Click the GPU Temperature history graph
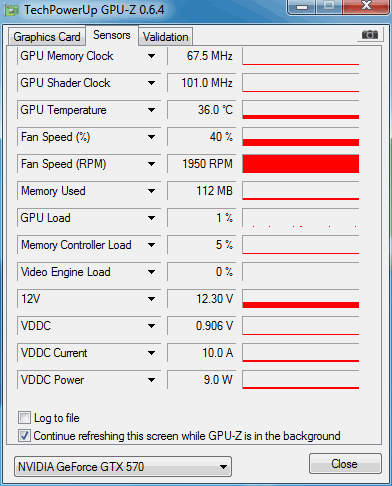 click(301, 110)
